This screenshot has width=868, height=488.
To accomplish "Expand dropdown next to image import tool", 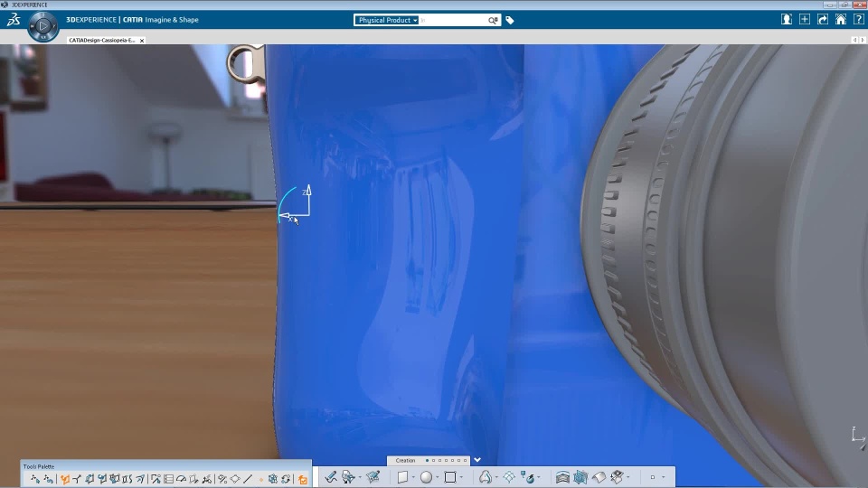I will click(x=360, y=477).
